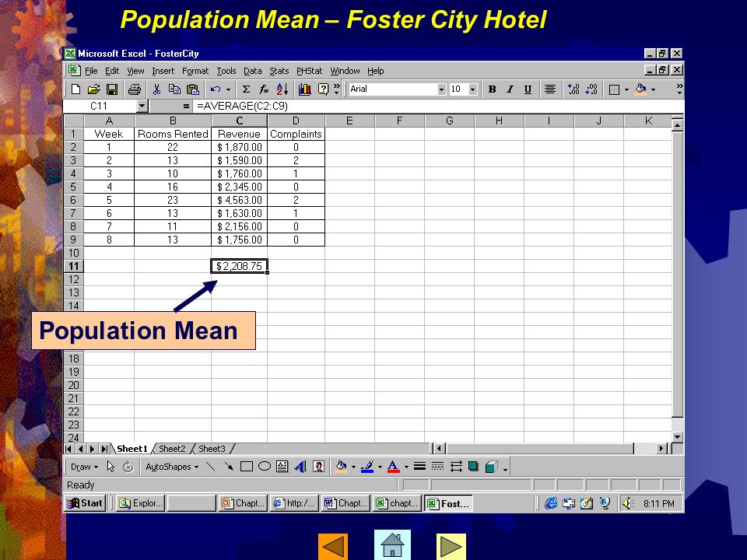Switch to the http:/... taskbar button

point(294,503)
